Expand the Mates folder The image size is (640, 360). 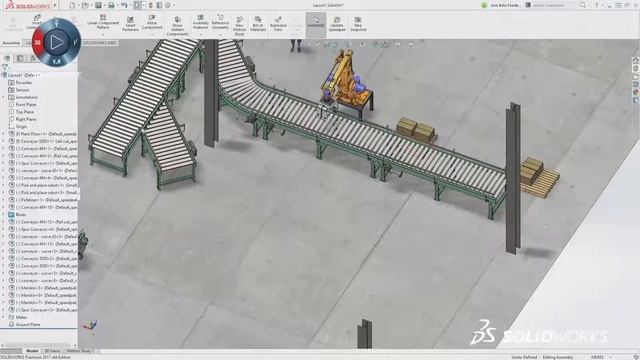[4, 317]
